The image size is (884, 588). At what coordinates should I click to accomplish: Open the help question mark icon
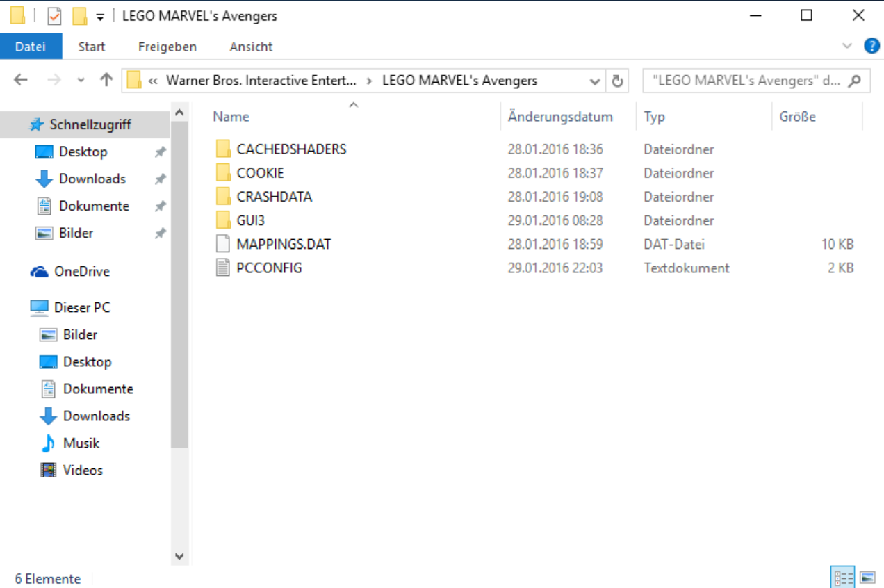coord(871,46)
